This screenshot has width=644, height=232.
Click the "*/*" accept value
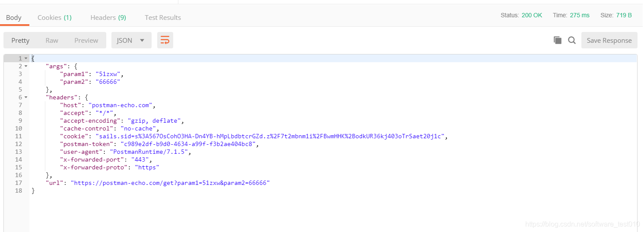coord(105,113)
